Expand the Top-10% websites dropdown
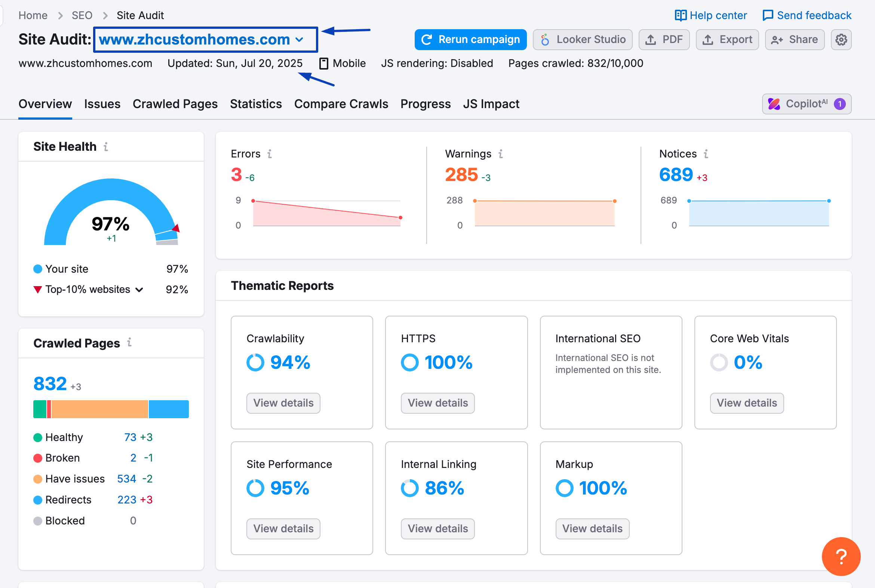Screen dimensions: 875x588 (x=139, y=290)
